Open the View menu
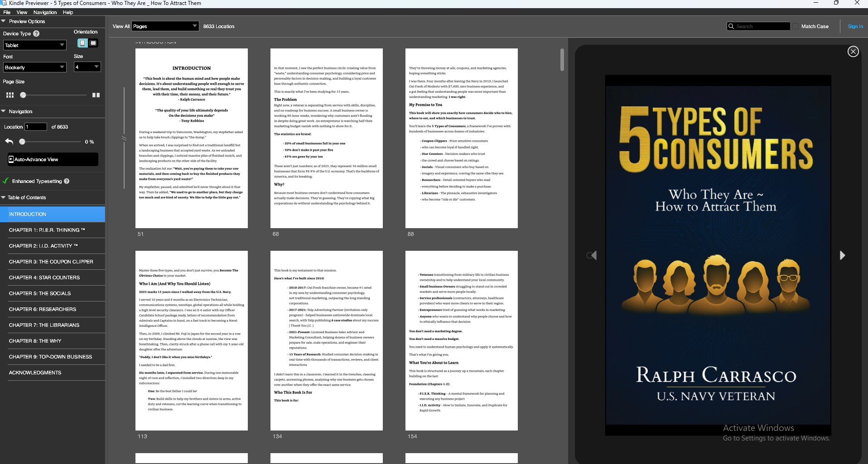This screenshot has height=464, width=868. tap(22, 12)
